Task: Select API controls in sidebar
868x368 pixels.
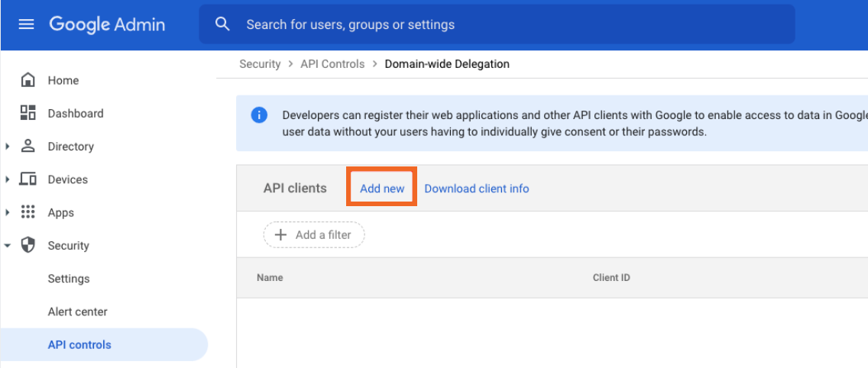Action: click(x=79, y=345)
